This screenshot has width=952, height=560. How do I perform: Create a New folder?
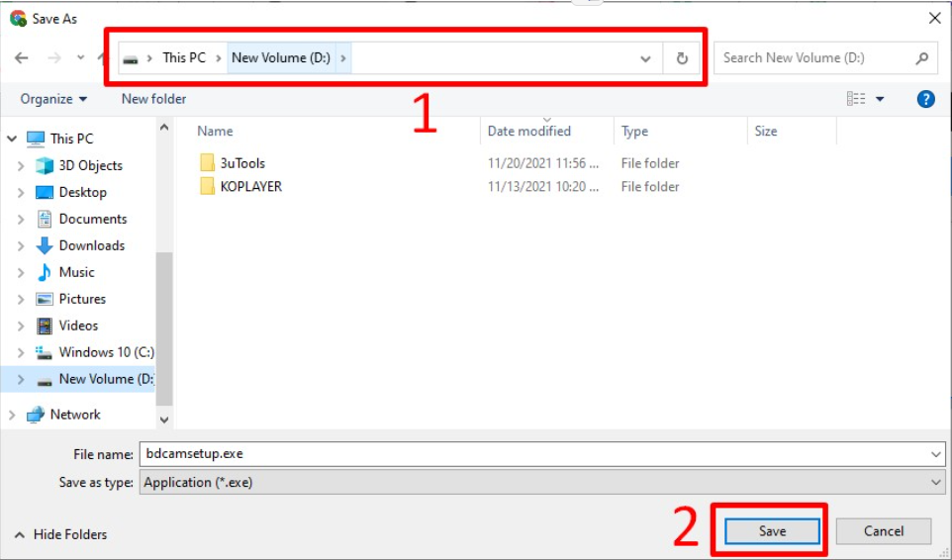click(x=153, y=99)
